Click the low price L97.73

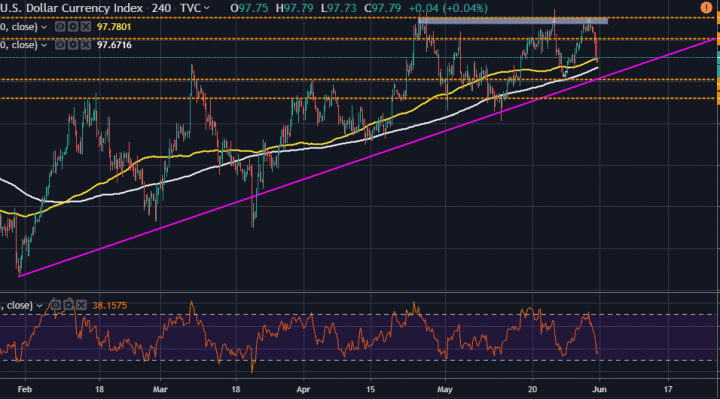coord(338,8)
